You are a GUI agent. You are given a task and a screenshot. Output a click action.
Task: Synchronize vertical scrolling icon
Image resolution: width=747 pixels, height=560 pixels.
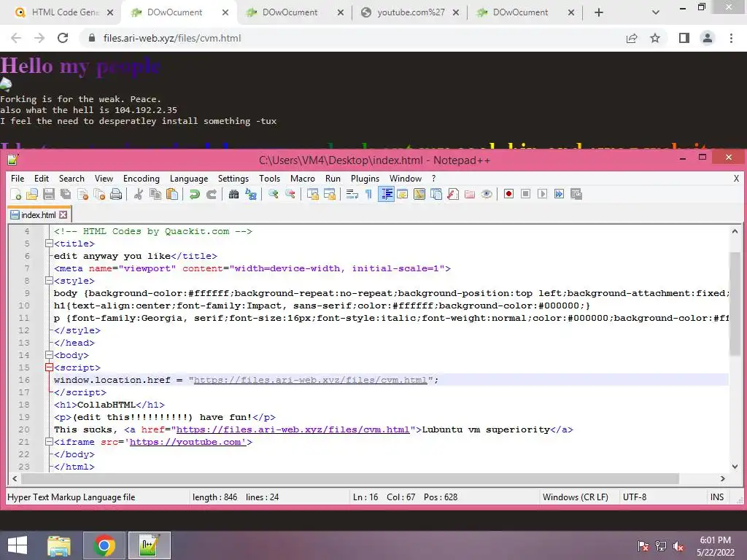(x=312, y=194)
